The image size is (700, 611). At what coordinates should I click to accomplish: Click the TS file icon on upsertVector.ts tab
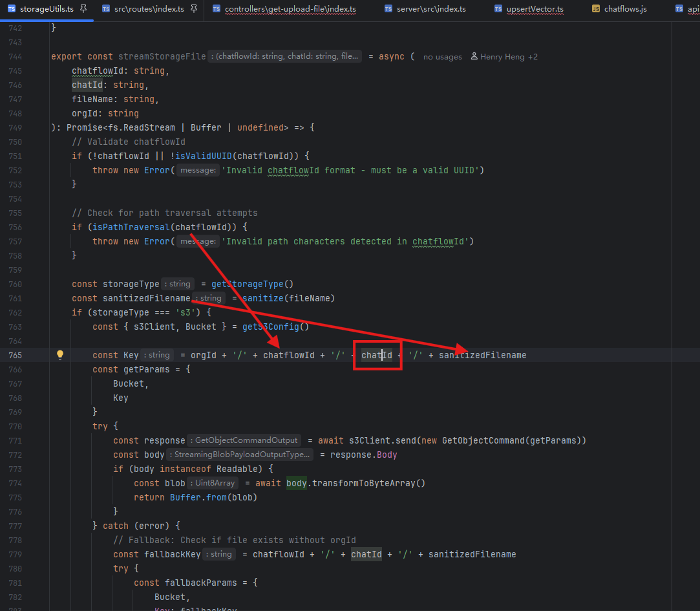click(x=498, y=9)
